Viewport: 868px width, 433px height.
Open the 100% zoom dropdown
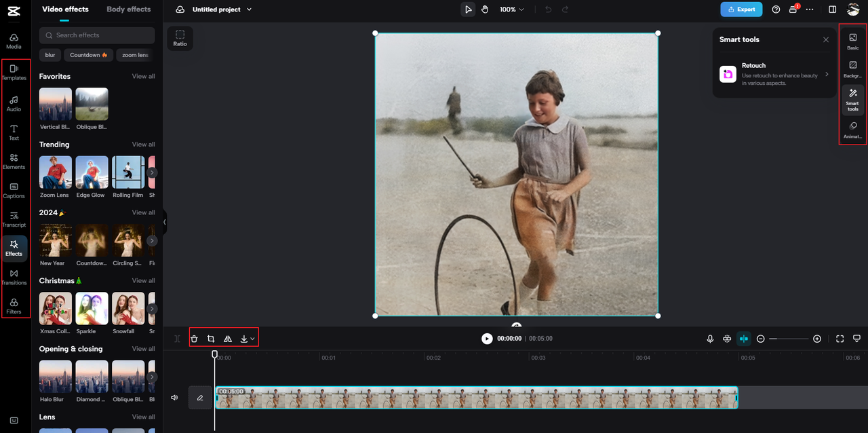(512, 10)
